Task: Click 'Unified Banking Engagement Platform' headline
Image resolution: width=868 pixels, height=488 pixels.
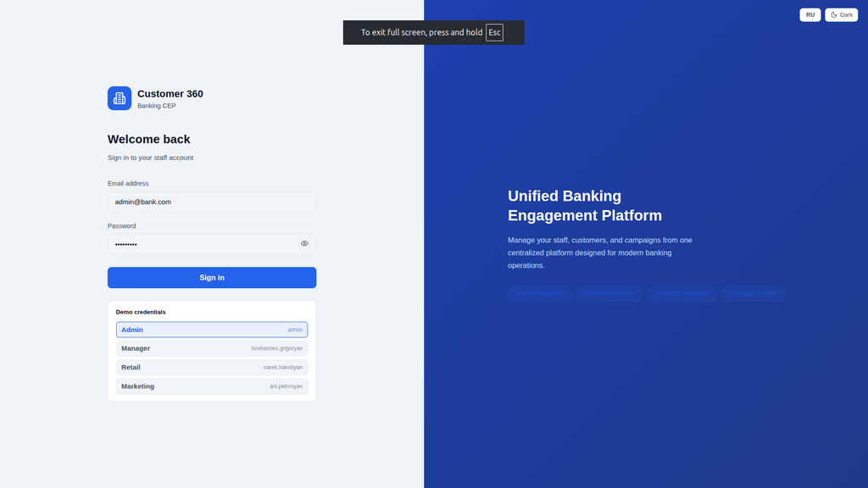Action: click(585, 206)
